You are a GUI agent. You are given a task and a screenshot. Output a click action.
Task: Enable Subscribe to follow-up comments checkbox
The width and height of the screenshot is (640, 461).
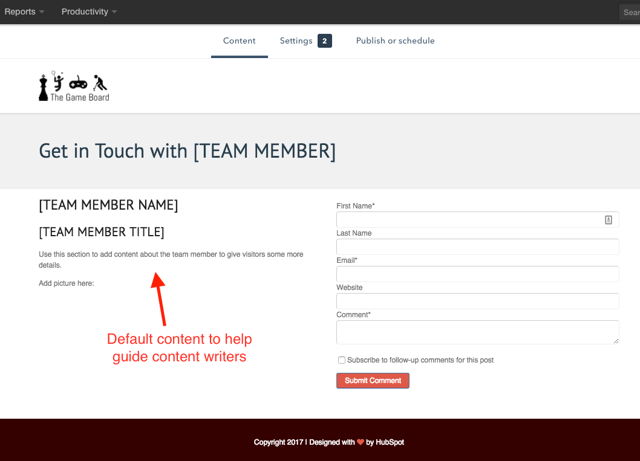click(342, 360)
